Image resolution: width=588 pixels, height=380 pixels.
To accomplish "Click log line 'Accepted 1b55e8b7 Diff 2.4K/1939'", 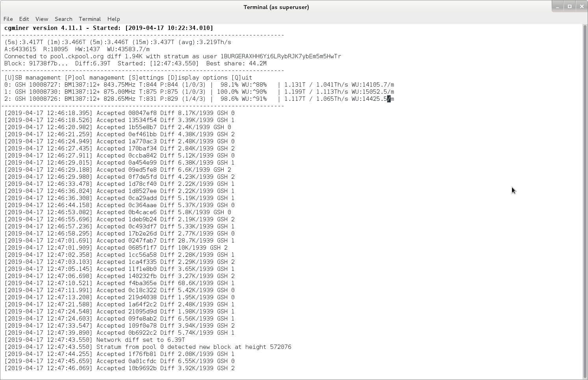I will 118,127.
